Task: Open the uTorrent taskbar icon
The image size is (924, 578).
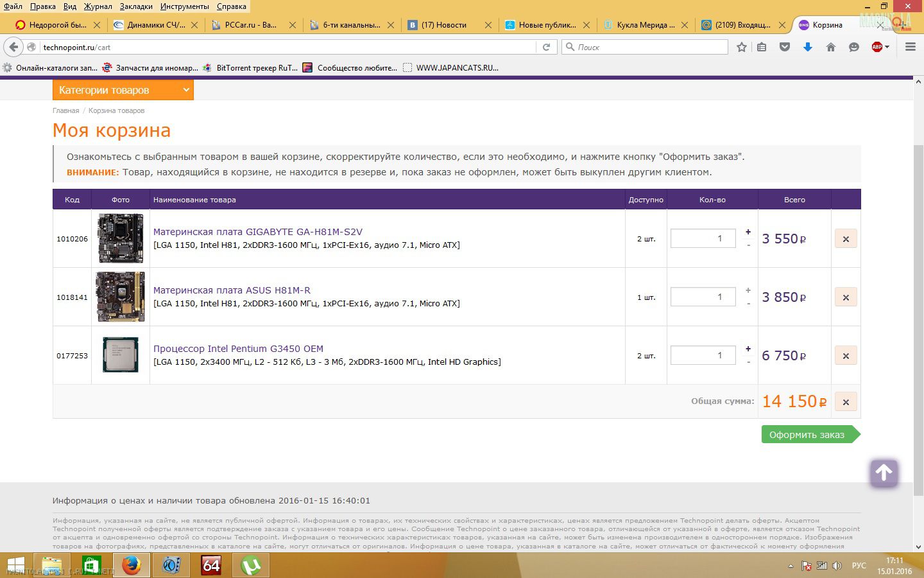Action: (x=251, y=565)
